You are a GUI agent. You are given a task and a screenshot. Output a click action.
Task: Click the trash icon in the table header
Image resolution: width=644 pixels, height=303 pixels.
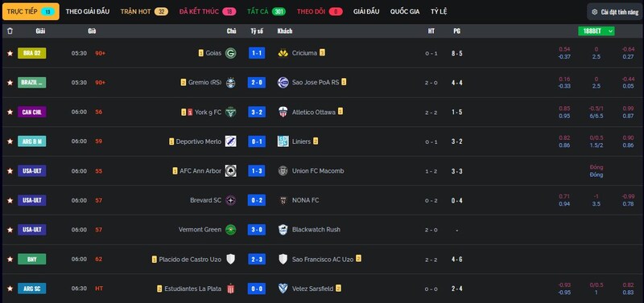[10, 31]
